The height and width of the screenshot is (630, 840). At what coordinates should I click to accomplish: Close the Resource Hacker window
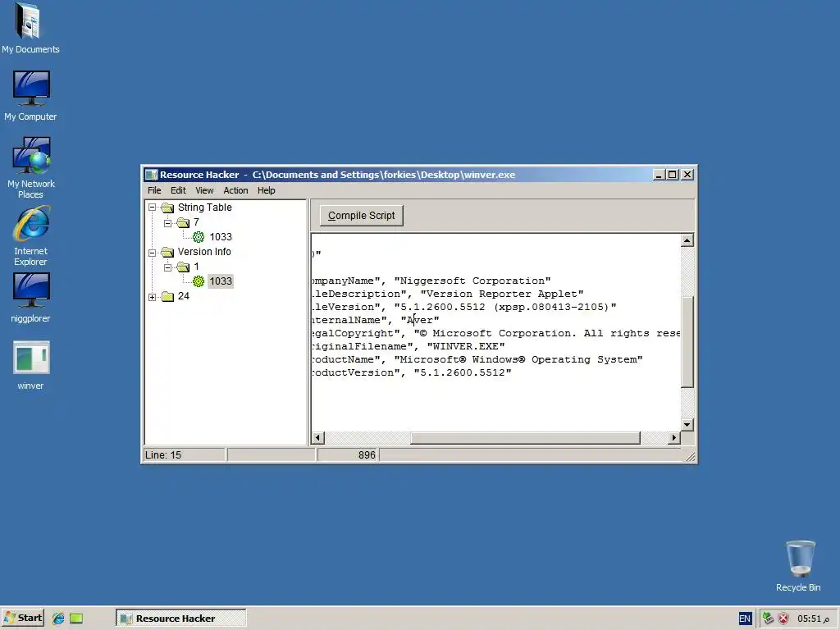[687, 175]
